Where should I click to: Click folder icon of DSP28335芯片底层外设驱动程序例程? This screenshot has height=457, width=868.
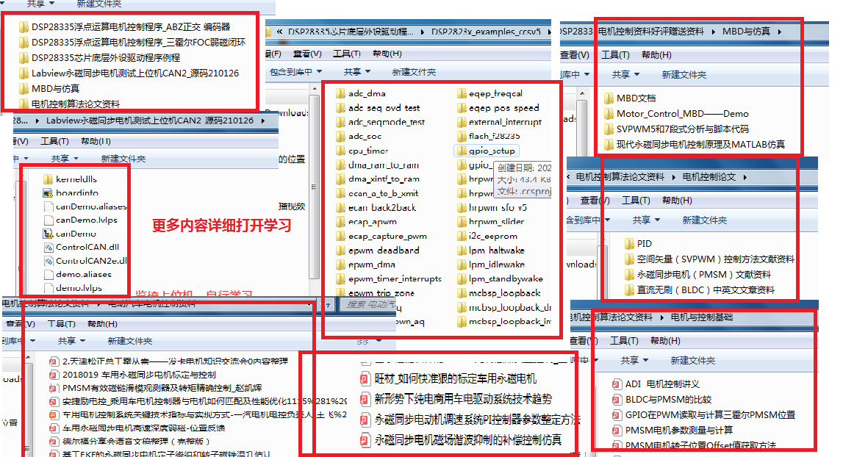pyautogui.click(x=24, y=57)
